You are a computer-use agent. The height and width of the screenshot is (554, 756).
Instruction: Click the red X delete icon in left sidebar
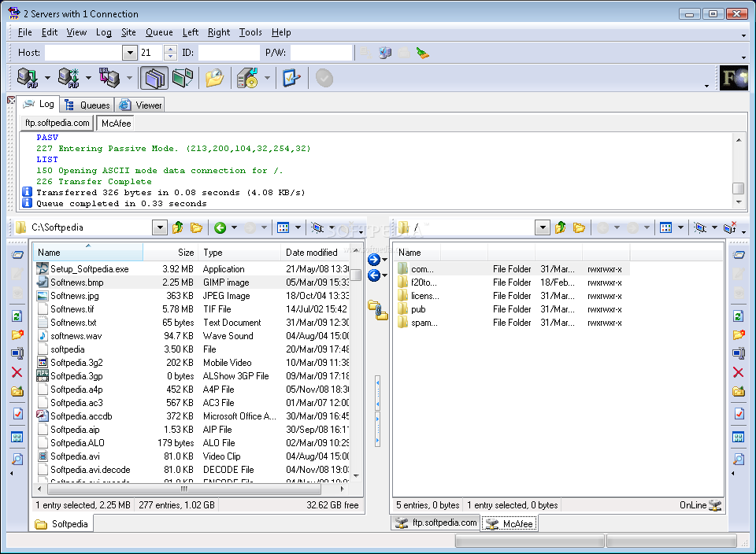17,372
